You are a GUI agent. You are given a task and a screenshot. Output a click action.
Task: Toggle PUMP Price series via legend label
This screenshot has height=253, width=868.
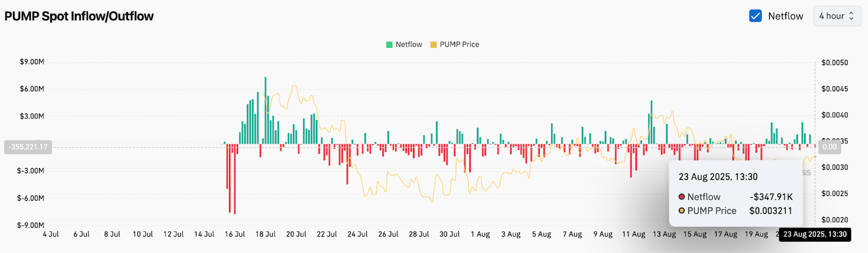tap(459, 45)
